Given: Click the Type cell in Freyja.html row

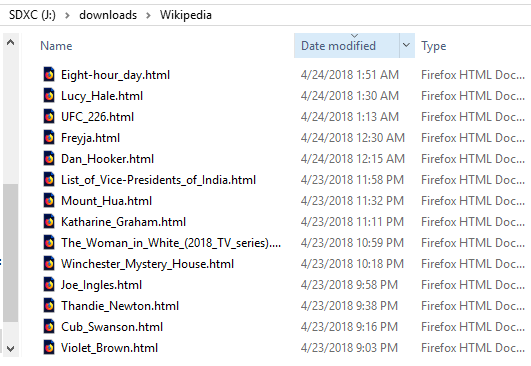Looking at the screenshot, I should (x=473, y=138).
